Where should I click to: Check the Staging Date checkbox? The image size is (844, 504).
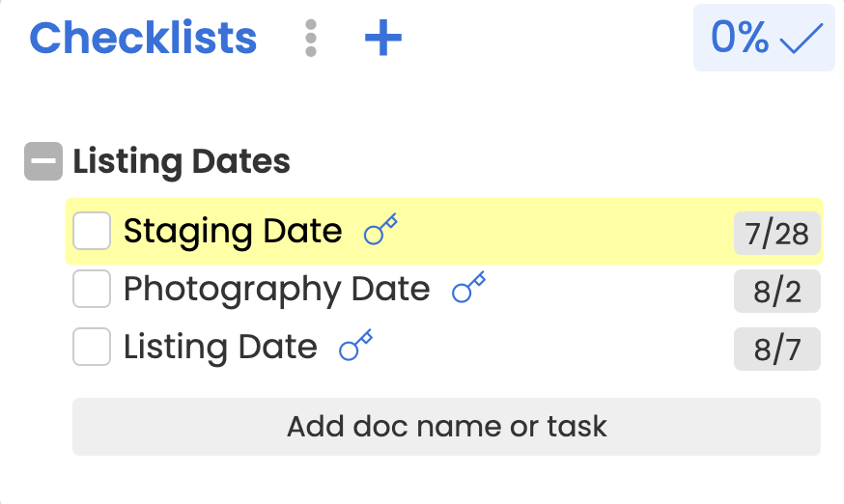click(92, 232)
